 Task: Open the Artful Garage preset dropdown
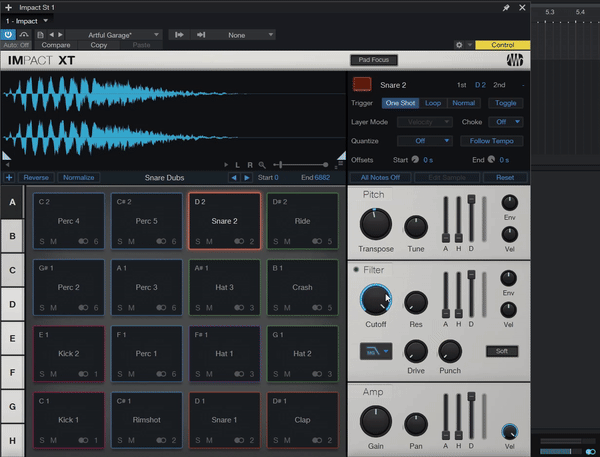coord(114,35)
